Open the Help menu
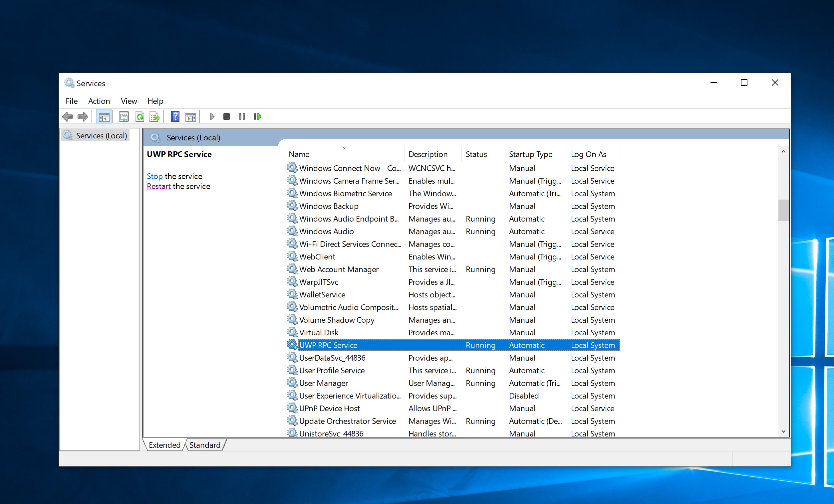The image size is (834, 504). click(x=155, y=101)
